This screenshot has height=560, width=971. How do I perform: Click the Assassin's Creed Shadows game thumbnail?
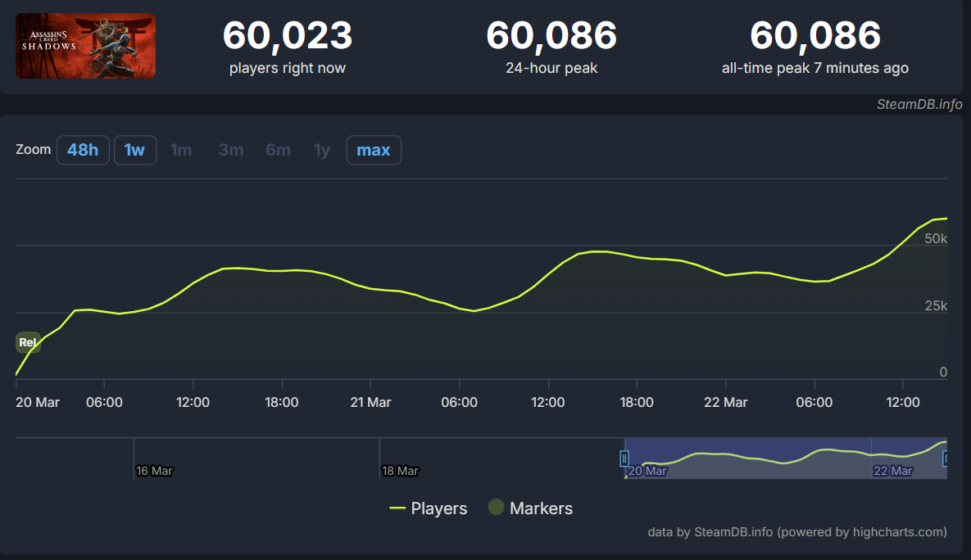pos(85,46)
